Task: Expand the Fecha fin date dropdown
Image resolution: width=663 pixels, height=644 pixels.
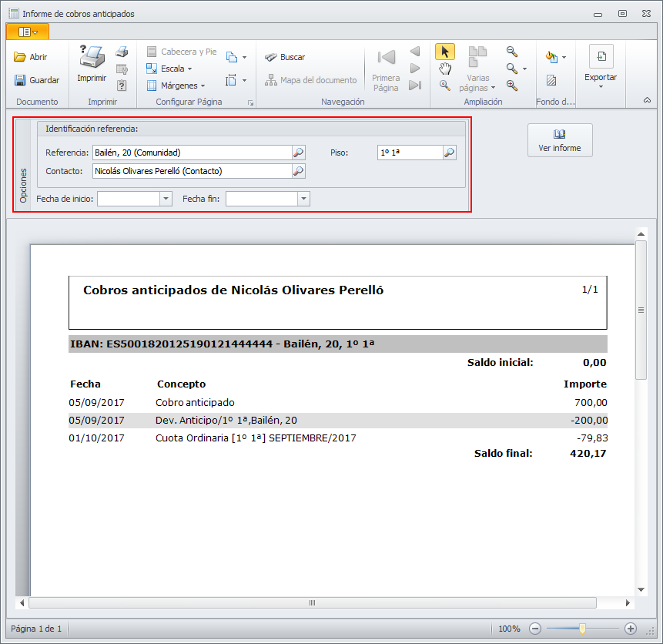Action: tap(303, 199)
